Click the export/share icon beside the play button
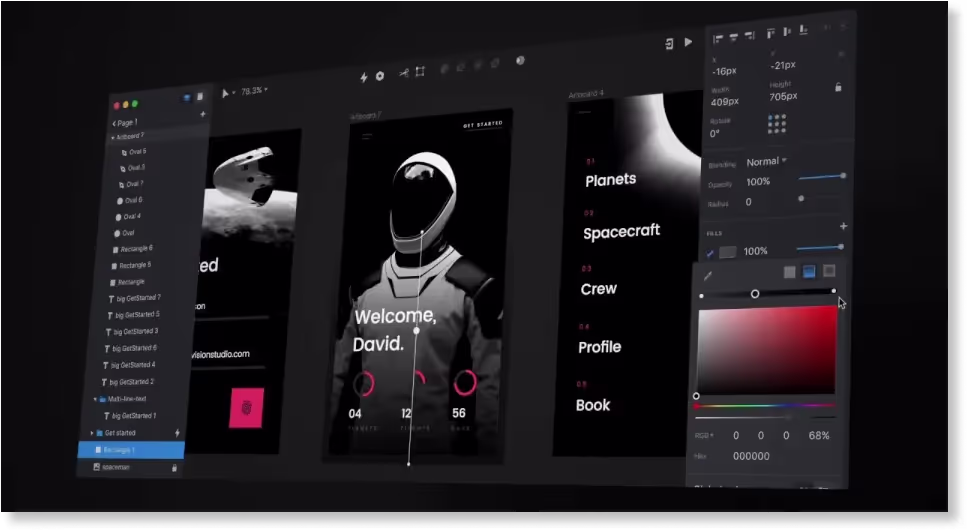The width and height of the screenshot is (967, 531). [669, 44]
